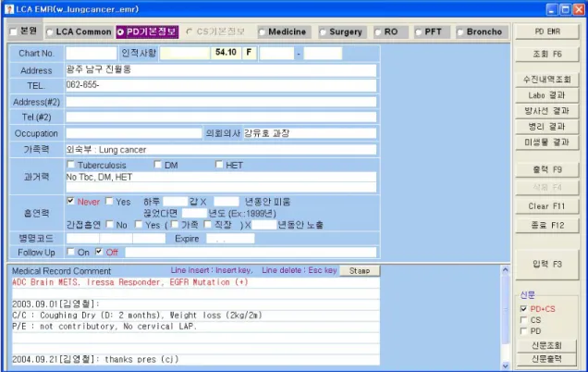
Task: Click the 입력 F3 input button
Action: (546, 265)
